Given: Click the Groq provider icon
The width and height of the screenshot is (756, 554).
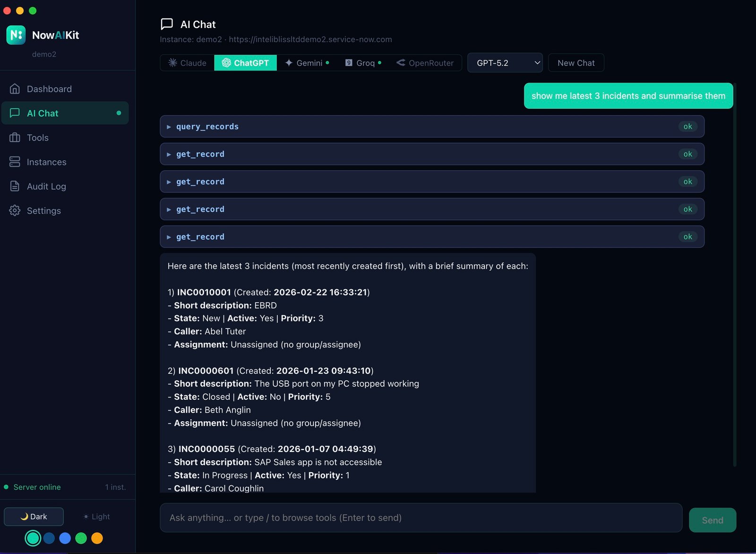Looking at the screenshot, I should (x=349, y=62).
